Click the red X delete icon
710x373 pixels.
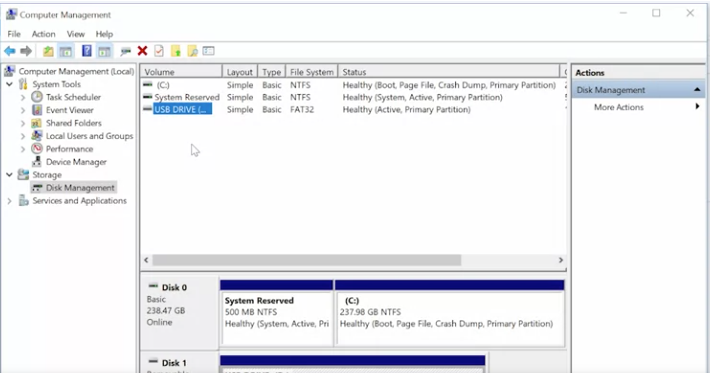[142, 51]
